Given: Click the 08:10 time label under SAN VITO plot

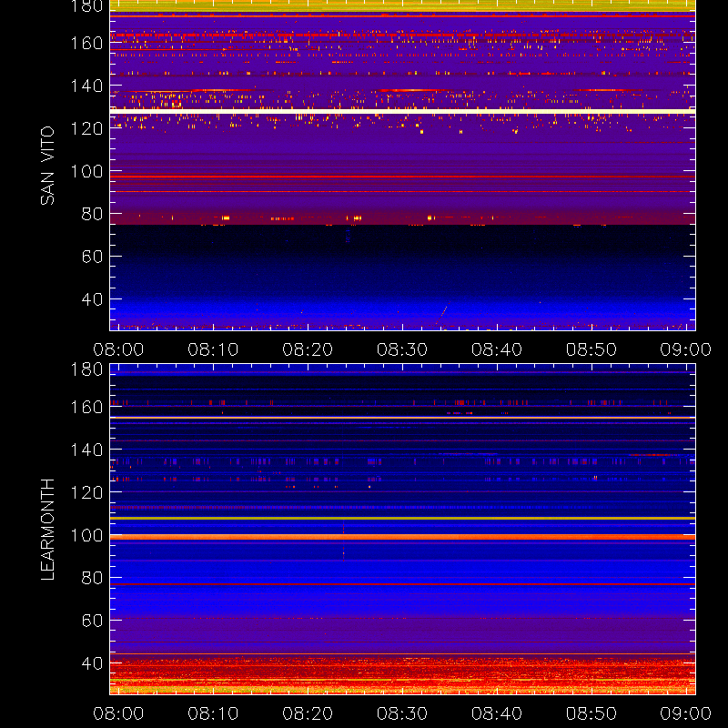Looking at the screenshot, I should click(213, 349).
